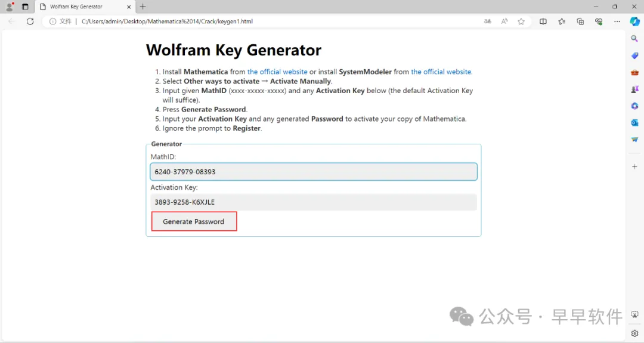Viewport: 644px width, 343px height.
Task: Click the MathID input field
Action: [x=313, y=172]
